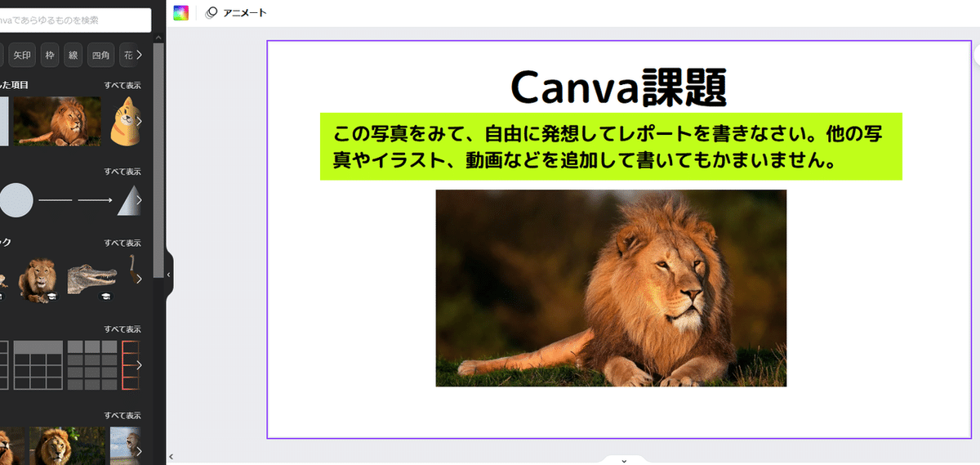This screenshot has height=465, width=980.
Task: Expand the tables row with chevron
Action: tap(140, 364)
